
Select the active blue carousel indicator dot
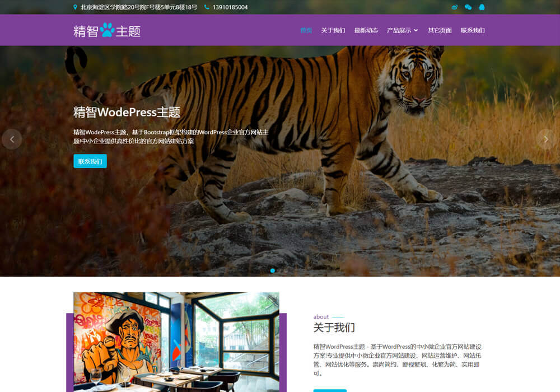(x=273, y=270)
